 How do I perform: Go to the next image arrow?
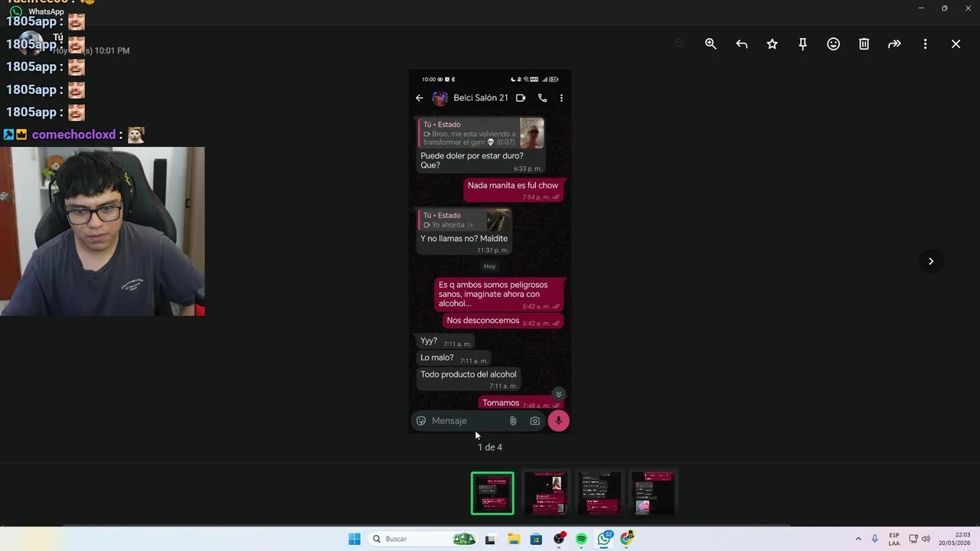pos(931,261)
